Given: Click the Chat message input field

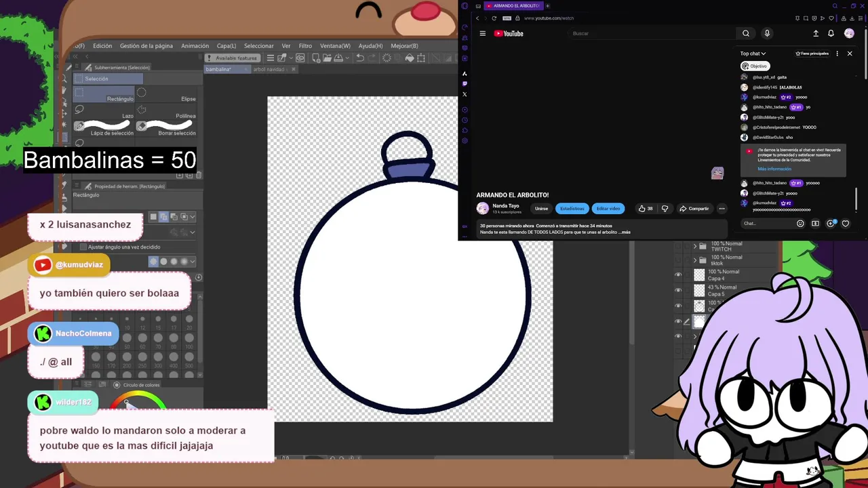Looking at the screenshot, I should [x=766, y=223].
